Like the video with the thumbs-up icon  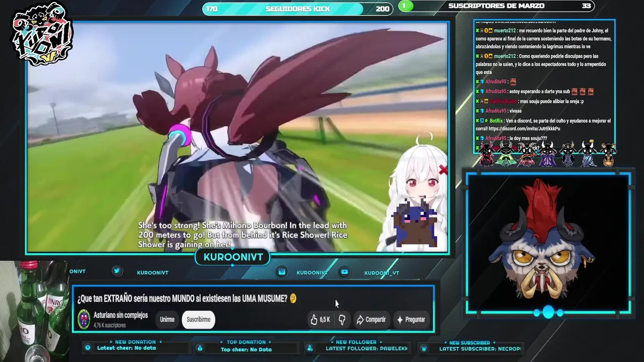pos(314,319)
